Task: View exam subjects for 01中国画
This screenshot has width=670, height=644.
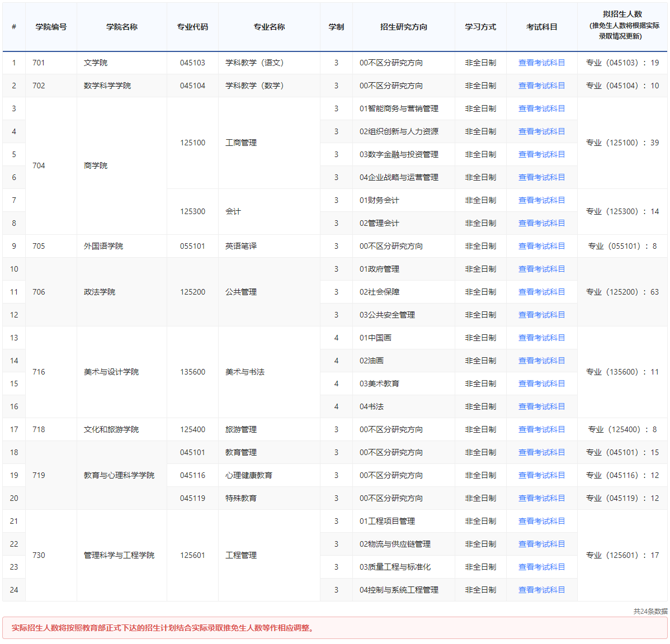Action: coord(541,338)
